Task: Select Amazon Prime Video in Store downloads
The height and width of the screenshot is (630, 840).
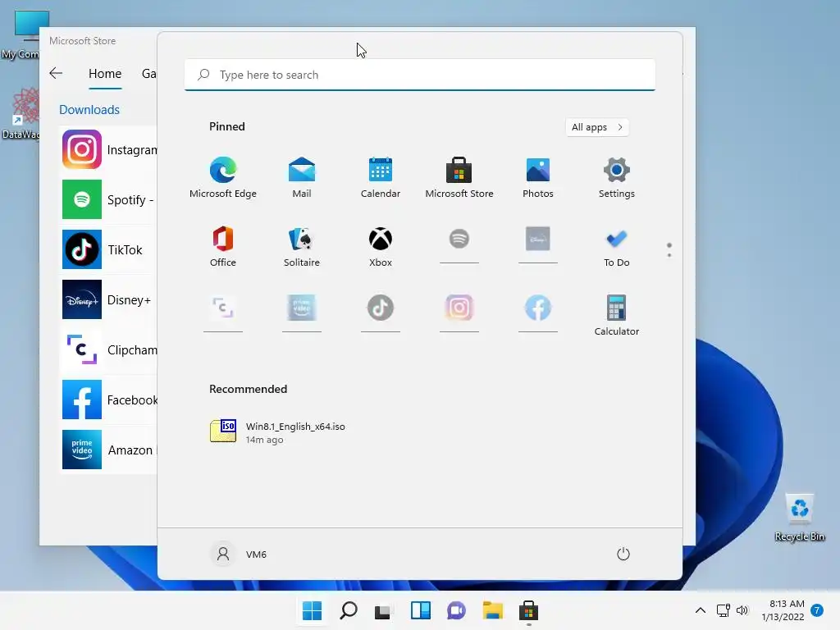Action: click(109, 450)
